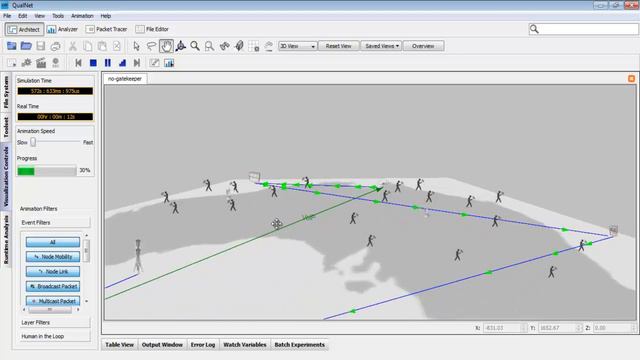Click the open scenario folder icon
Image resolution: width=640 pixels, height=360 pixels.
(26, 46)
